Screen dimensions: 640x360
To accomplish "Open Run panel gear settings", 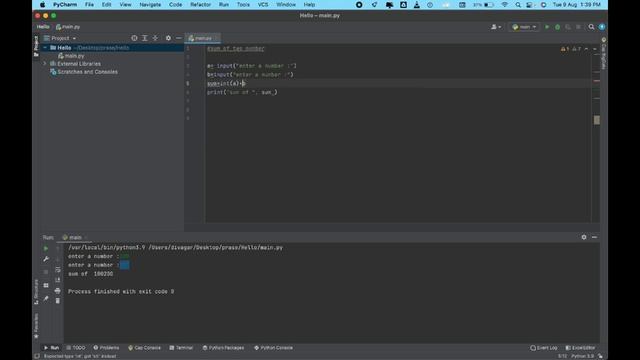I will (584, 237).
